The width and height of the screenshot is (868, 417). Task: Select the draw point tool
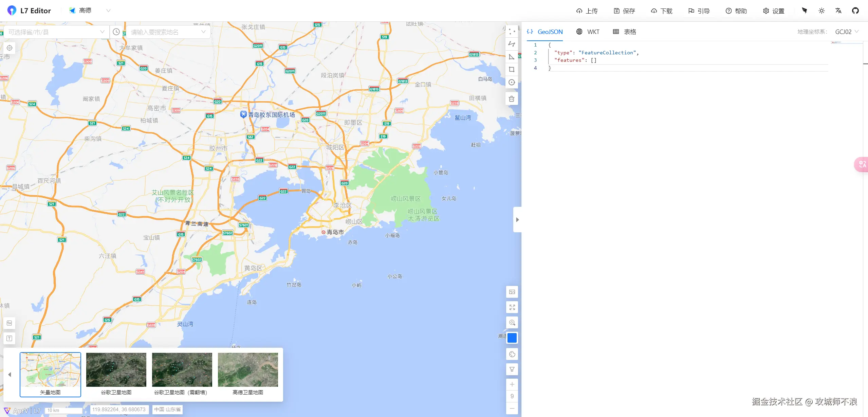[512, 32]
